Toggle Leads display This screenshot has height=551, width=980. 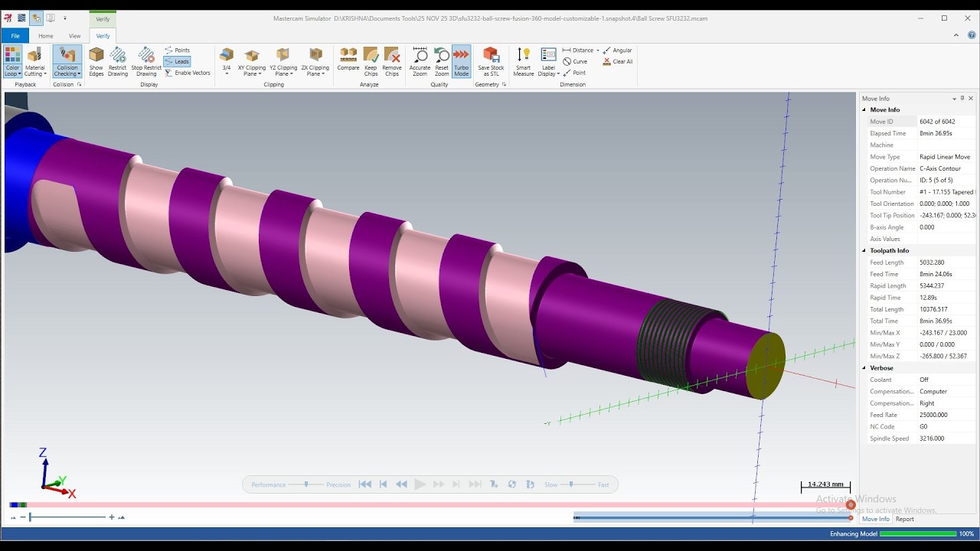(x=177, y=61)
